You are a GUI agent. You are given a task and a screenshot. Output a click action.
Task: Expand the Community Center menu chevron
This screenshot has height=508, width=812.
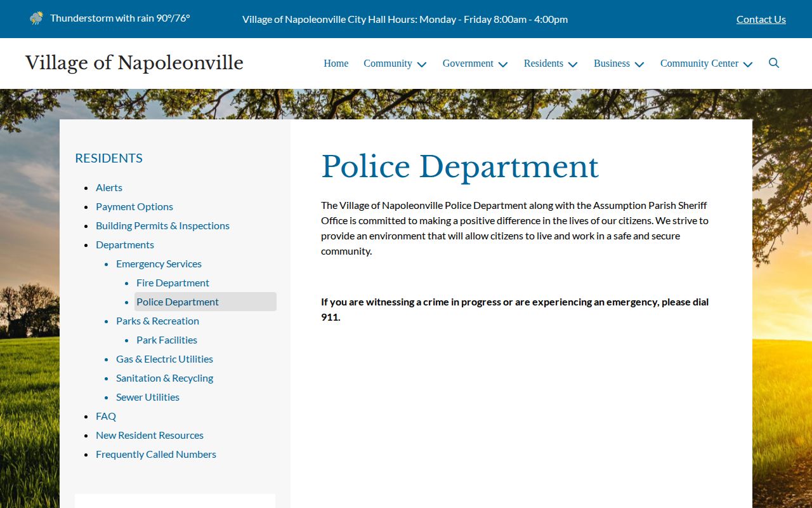pos(748,64)
